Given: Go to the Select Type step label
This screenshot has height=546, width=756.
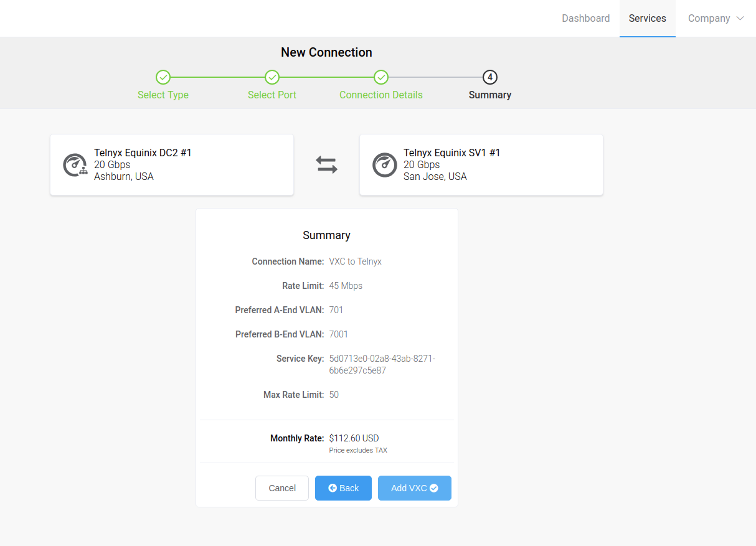Looking at the screenshot, I should tap(163, 95).
